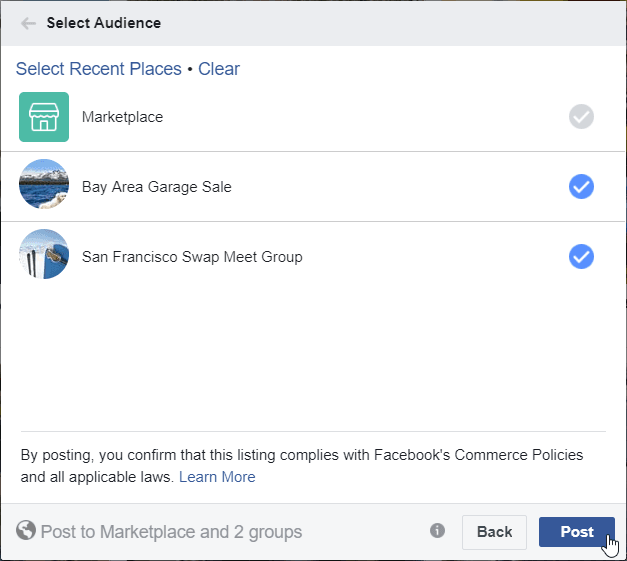
Task: Click the Select Audience header title
Action: [104, 23]
